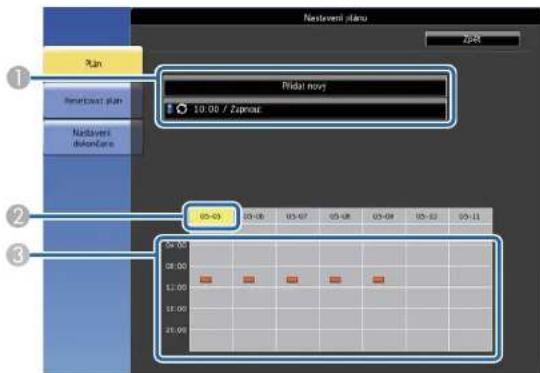Click the orange event marker under 05-08
The height and width of the screenshot is (373, 540).
[x=335, y=279]
